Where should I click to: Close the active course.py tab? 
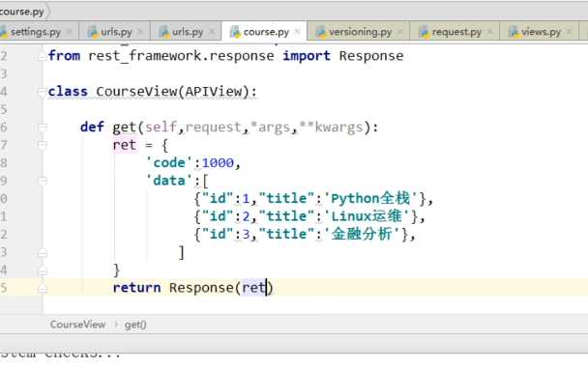click(x=297, y=32)
